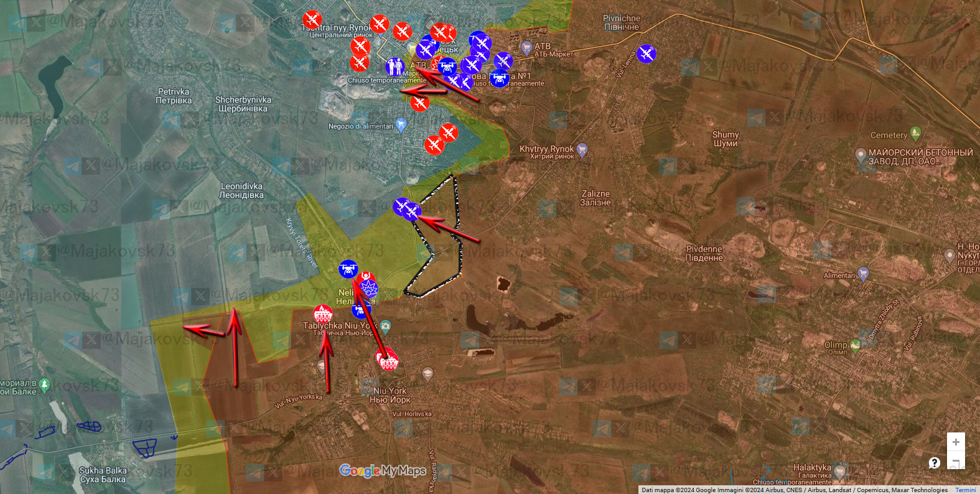
Task: Open the green pin near Sukha Balka memorial
Action: (x=44, y=386)
